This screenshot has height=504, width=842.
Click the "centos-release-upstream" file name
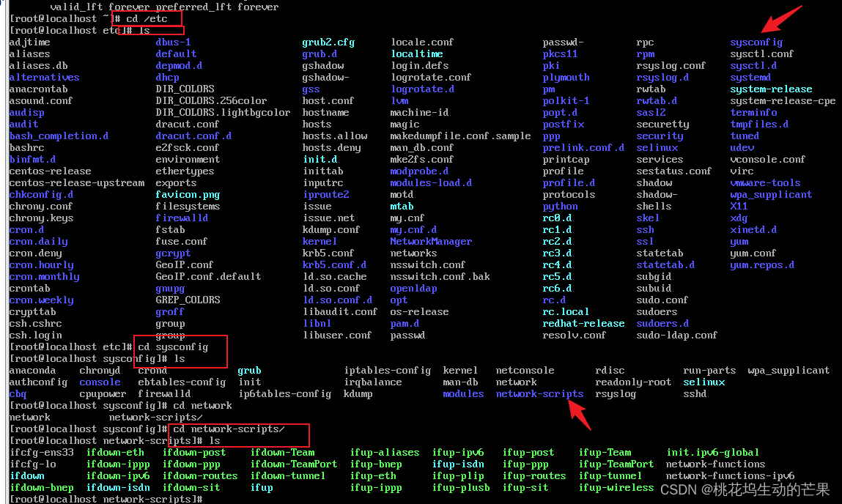point(77,183)
